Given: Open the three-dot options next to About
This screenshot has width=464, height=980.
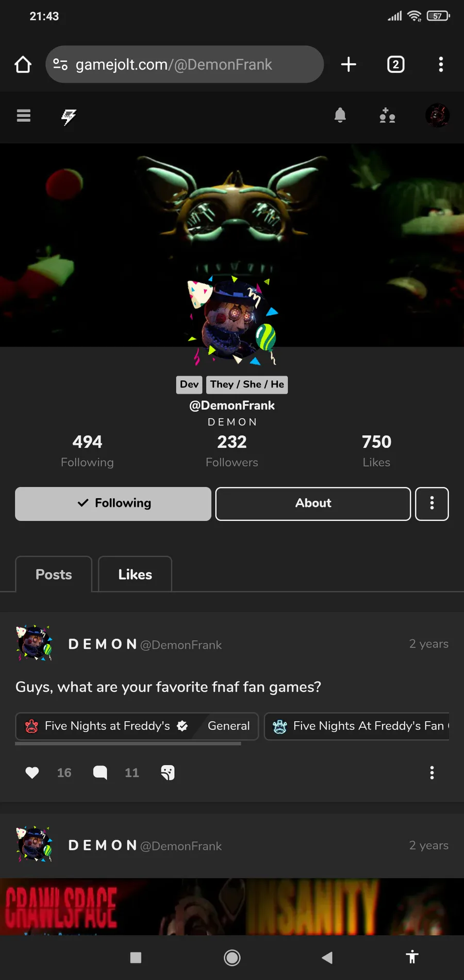Looking at the screenshot, I should (432, 503).
